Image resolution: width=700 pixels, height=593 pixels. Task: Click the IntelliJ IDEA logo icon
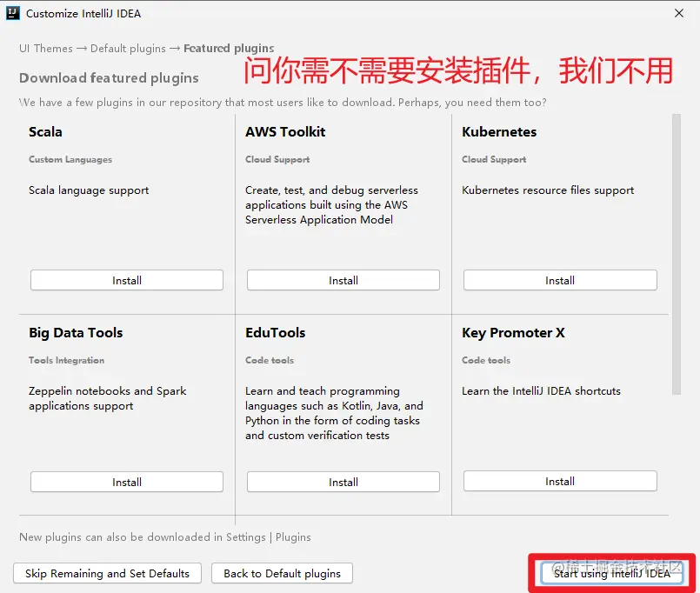(x=13, y=13)
